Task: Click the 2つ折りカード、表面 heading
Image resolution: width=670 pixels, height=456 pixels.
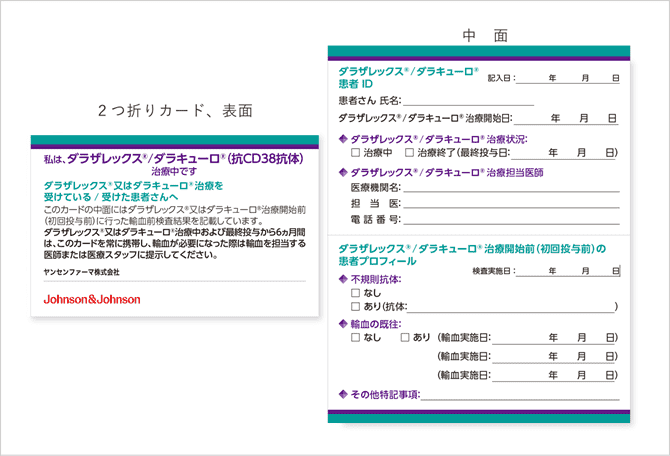Action: tap(175, 111)
